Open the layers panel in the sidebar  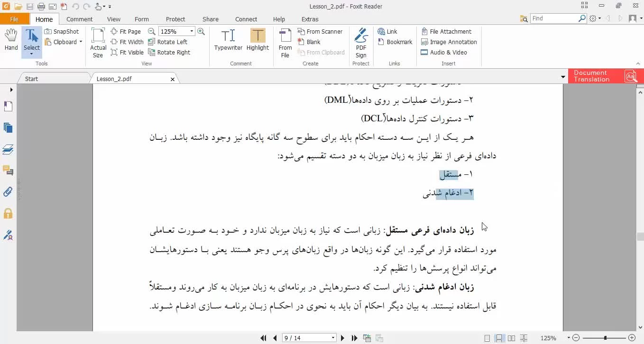[8, 149]
